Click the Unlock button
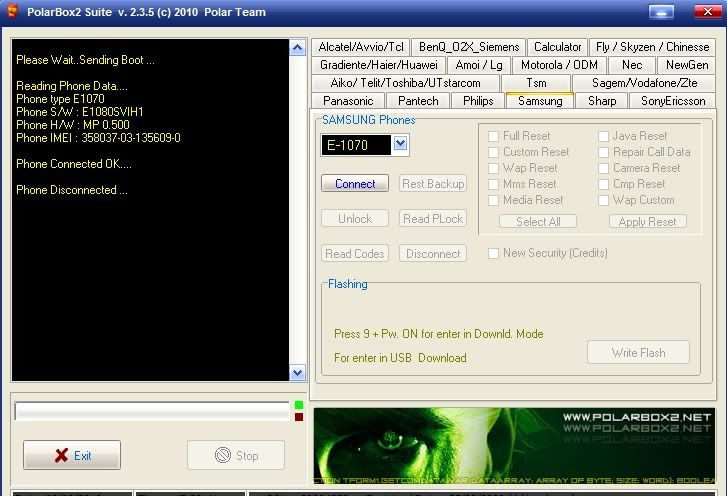 click(x=355, y=218)
